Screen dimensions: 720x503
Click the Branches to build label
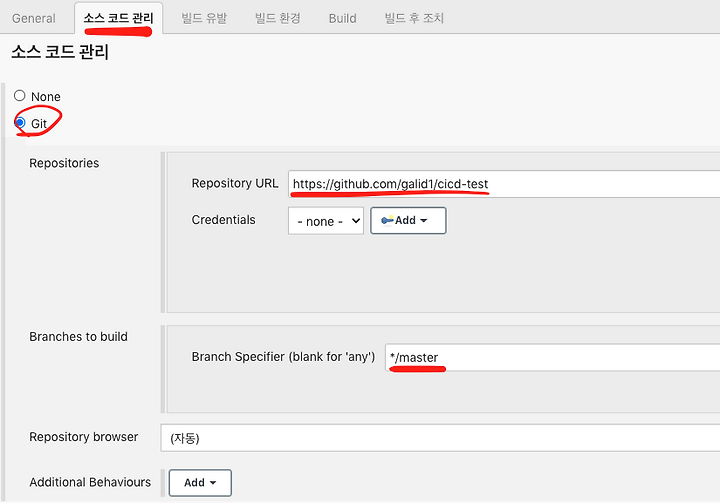(x=79, y=337)
